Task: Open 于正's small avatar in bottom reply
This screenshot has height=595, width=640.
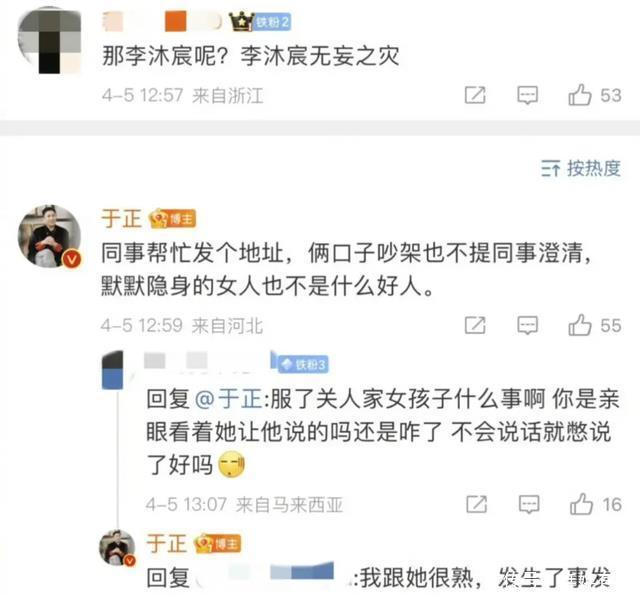Action: pos(117,548)
